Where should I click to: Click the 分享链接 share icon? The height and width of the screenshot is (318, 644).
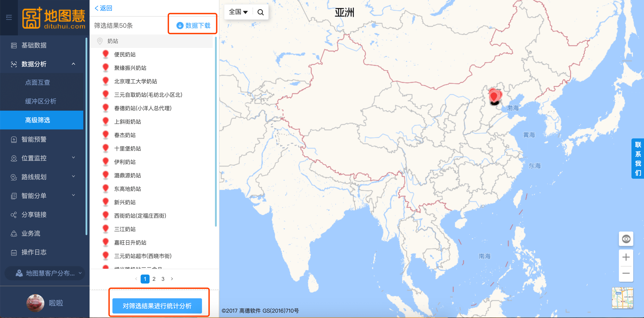point(14,215)
